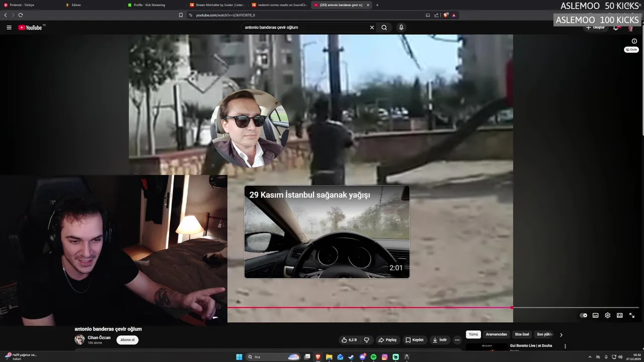The image size is (644, 362).
Task: Select the Aramanızdan filter chip
Action: 496,334
